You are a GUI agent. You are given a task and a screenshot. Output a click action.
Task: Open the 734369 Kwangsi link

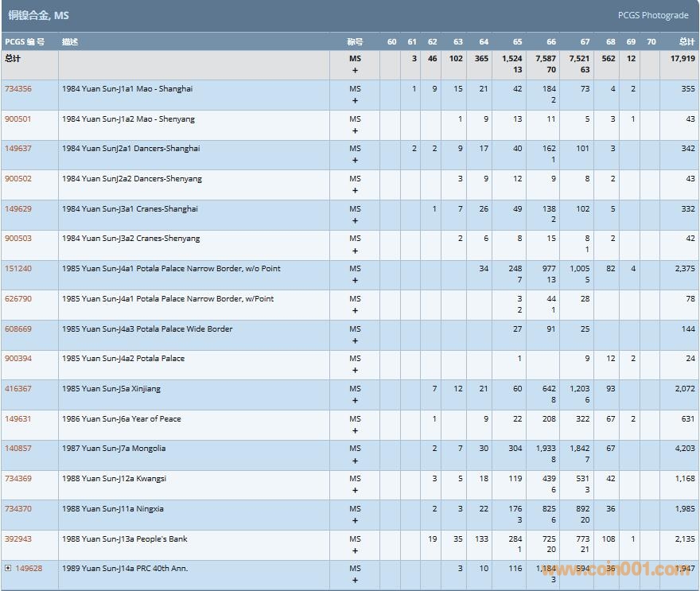point(18,479)
